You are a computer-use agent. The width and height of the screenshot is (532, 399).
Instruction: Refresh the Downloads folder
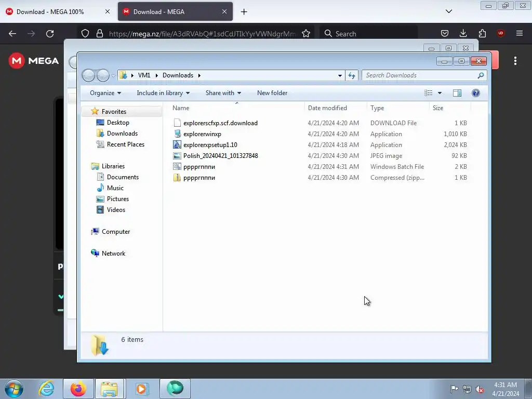click(352, 76)
